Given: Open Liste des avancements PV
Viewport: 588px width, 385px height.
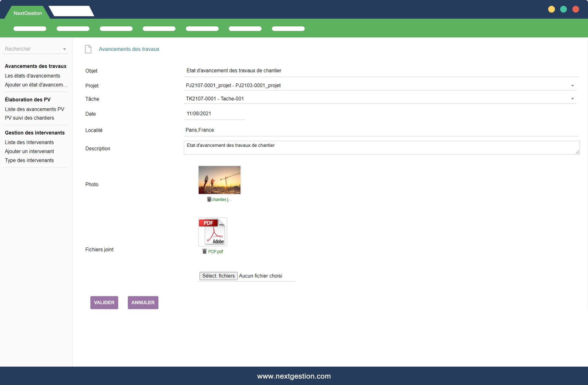Looking at the screenshot, I should (35, 109).
